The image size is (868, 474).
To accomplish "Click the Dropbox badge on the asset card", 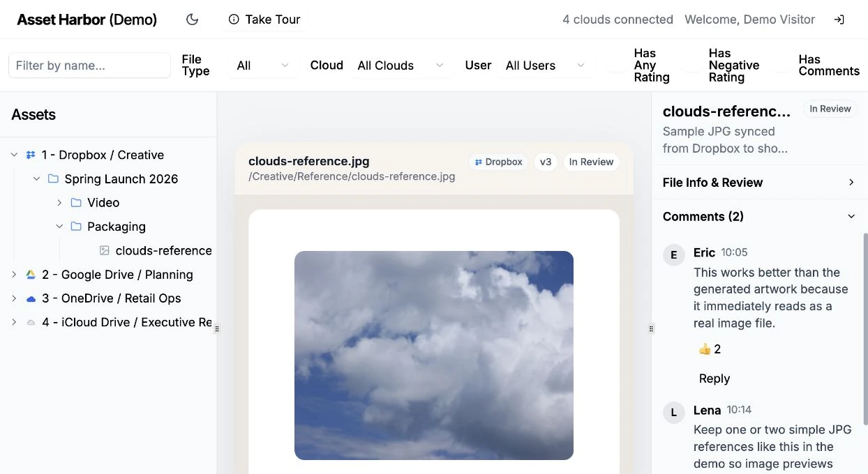I will [498, 162].
